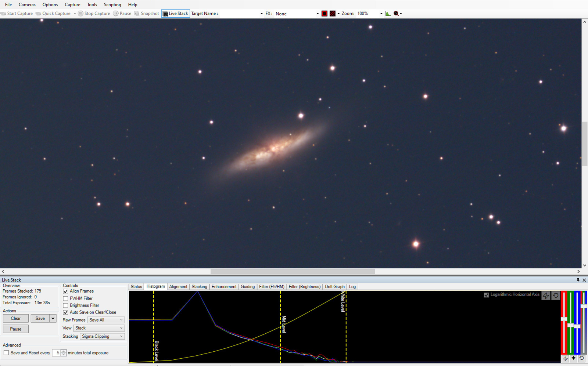
Task: Switch to the Filter (Brightness) tab
Action: (305, 287)
